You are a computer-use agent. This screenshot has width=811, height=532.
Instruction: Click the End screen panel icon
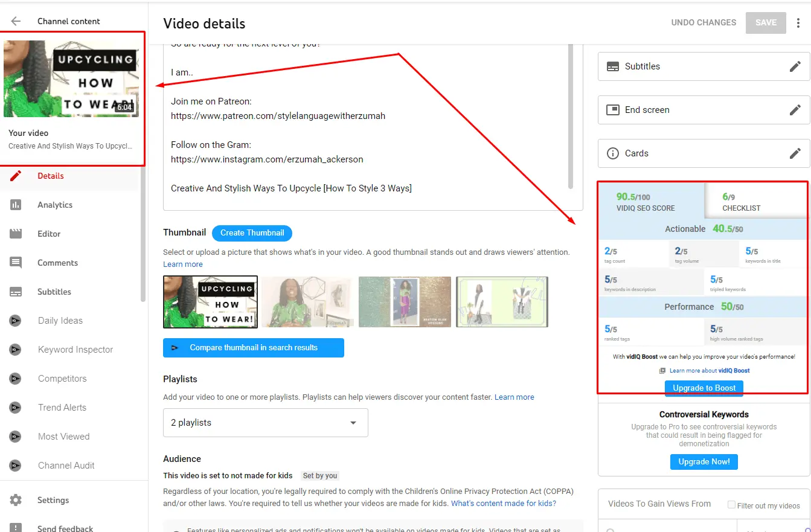tap(613, 110)
